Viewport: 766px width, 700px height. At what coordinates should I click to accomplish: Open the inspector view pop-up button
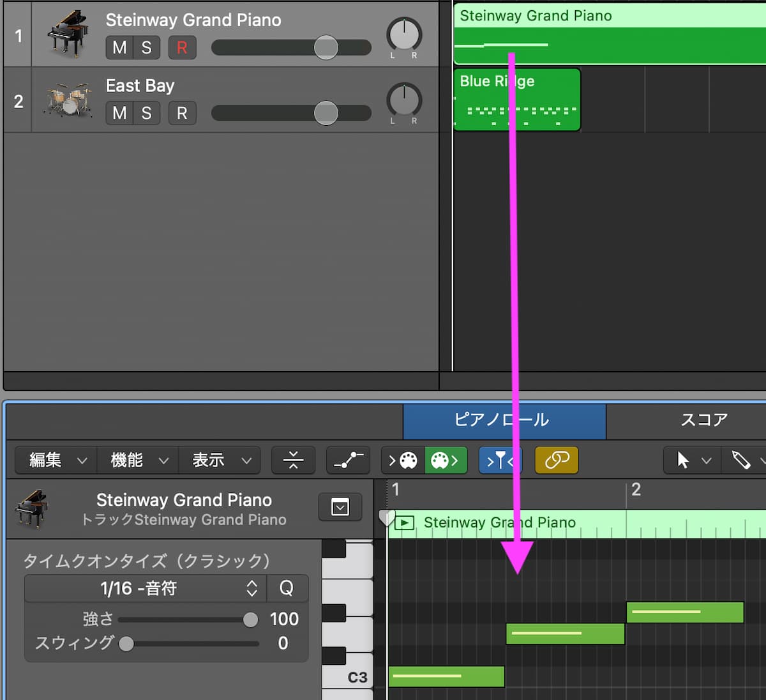(340, 508)
